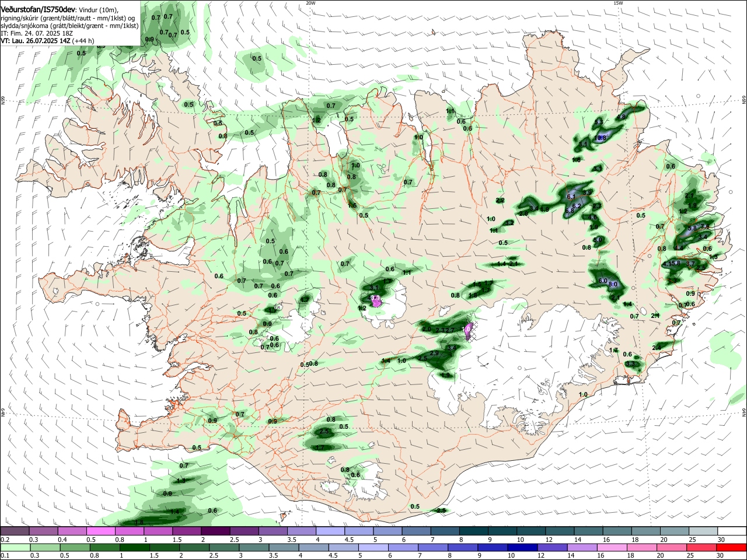Image resolution: width=747 pixels, height=560 pixels.
Task: Click the 3.9 precipitation value
Action: pos(587,192)
